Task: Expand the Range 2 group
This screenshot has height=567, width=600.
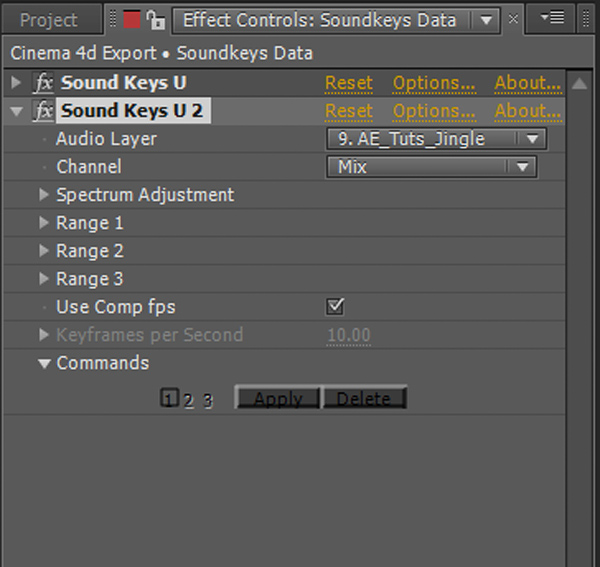Action: 44,251
